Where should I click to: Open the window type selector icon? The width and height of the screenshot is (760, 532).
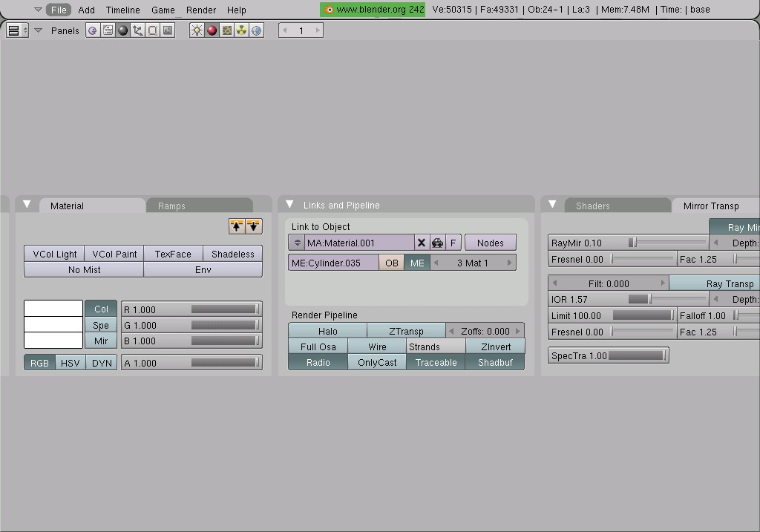click(x=18, y=30)
